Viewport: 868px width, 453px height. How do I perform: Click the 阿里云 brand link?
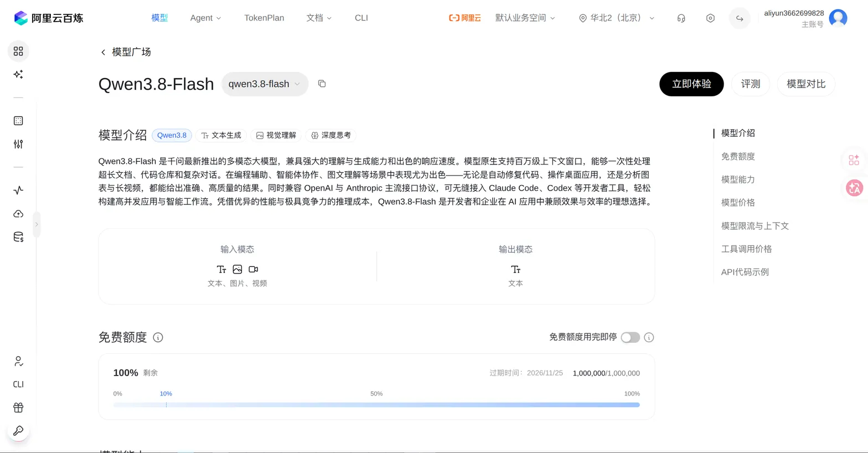464,18
